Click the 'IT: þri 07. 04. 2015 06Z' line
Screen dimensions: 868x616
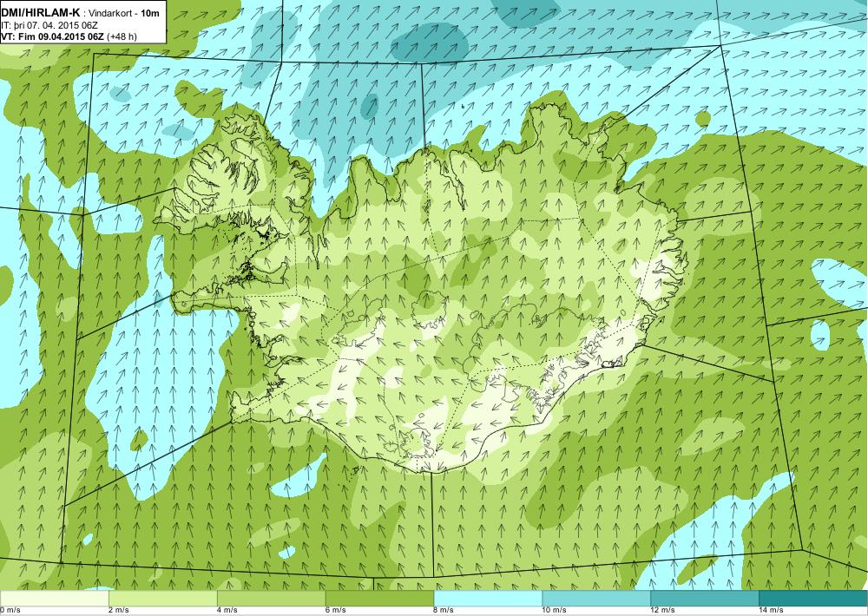[x=48, y=25]
